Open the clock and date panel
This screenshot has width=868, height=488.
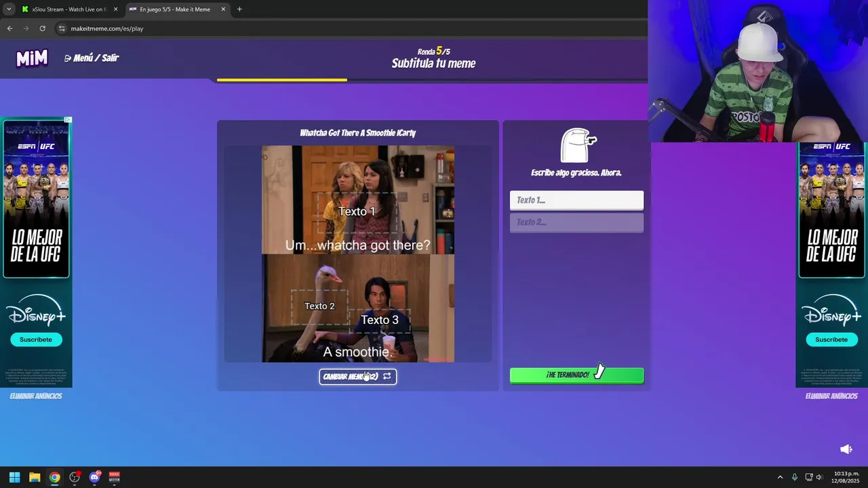click(x=846, y=477)
